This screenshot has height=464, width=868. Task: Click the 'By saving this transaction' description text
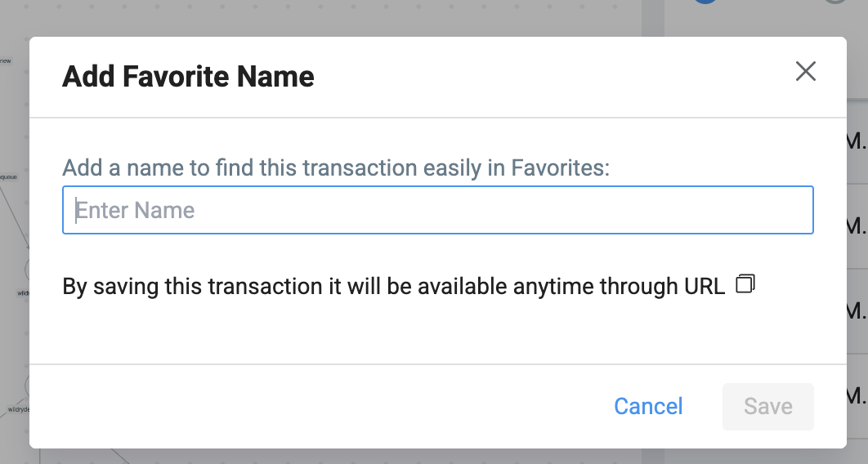coord(394,287)
